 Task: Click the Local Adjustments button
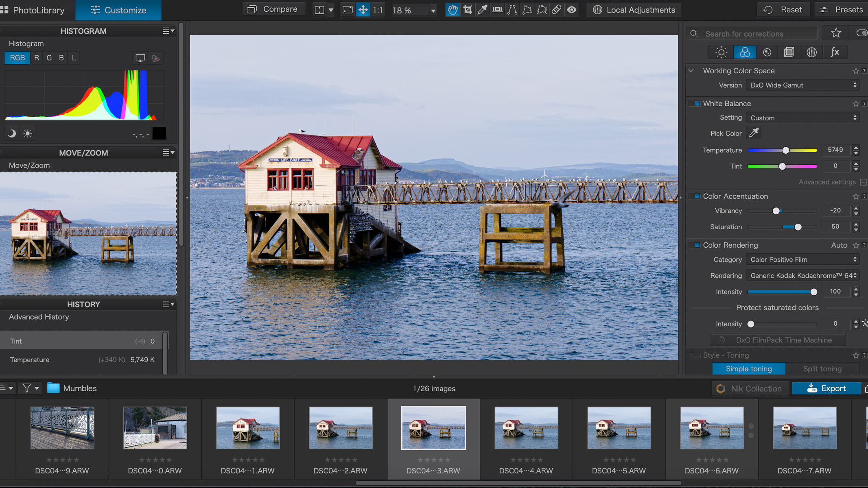[633, 10]
